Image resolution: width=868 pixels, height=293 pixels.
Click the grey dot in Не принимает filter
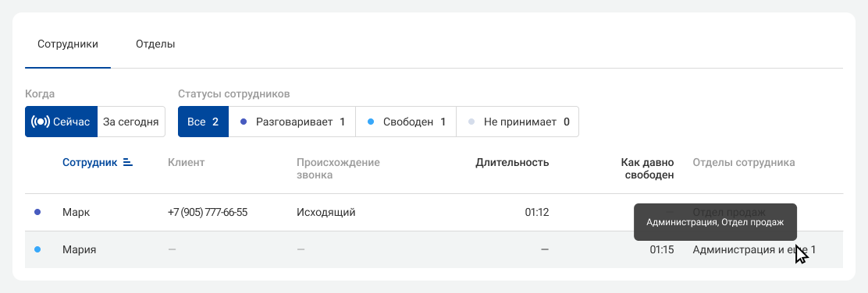(471, 122)
